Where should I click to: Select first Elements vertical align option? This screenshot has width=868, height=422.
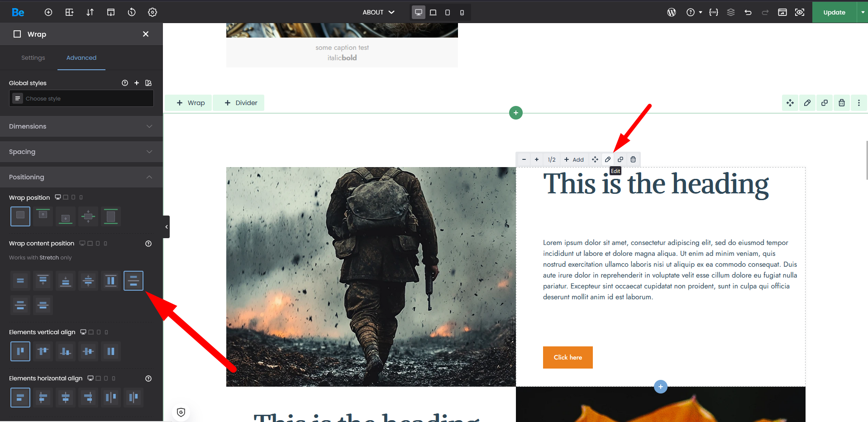pos(20,351)
